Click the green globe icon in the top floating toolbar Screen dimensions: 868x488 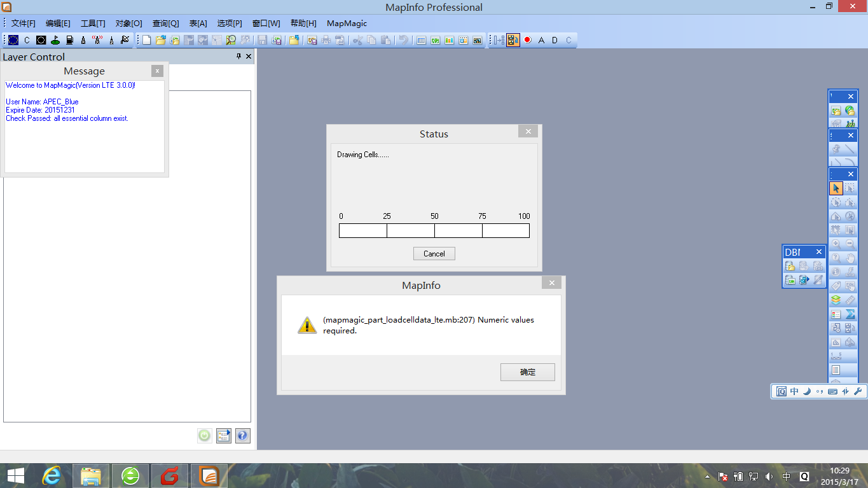pyautogui.click(x=850, y=111)
